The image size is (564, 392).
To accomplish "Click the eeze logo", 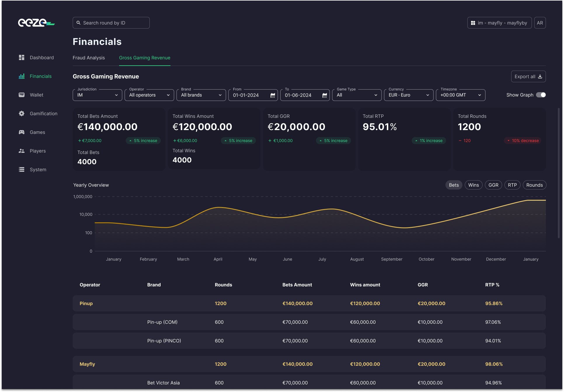I will click(36, 22).
